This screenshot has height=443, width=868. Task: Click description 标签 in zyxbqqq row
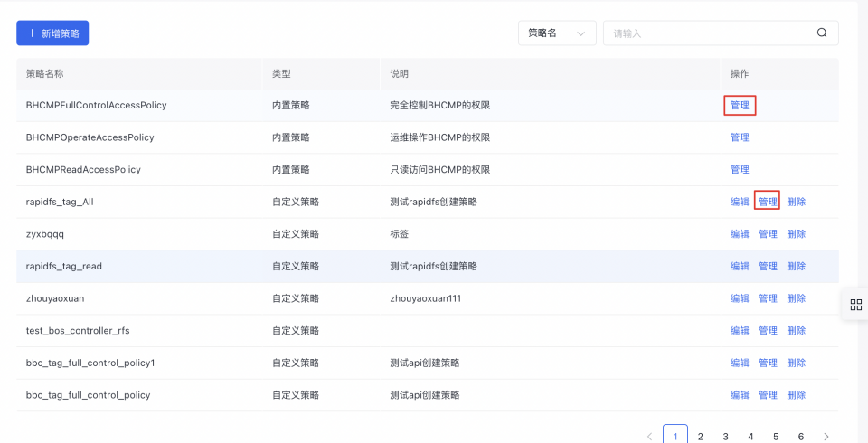tap(399, 233)
